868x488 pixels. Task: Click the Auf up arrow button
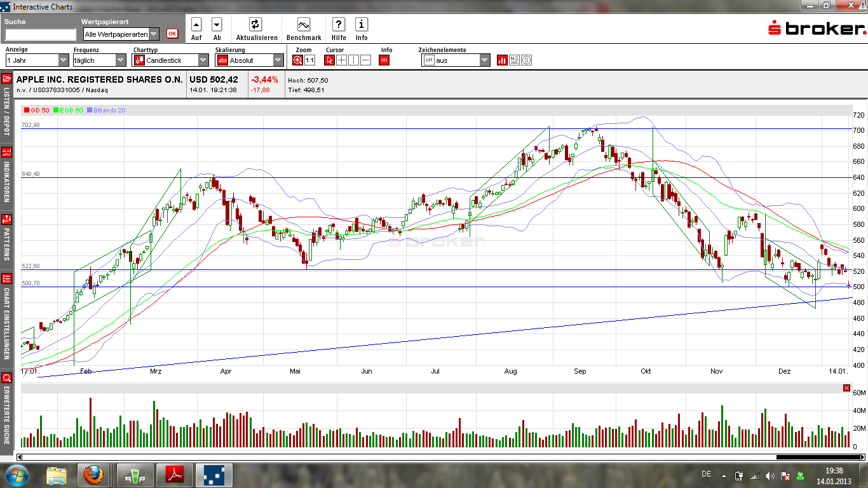(x=196, y=25)
